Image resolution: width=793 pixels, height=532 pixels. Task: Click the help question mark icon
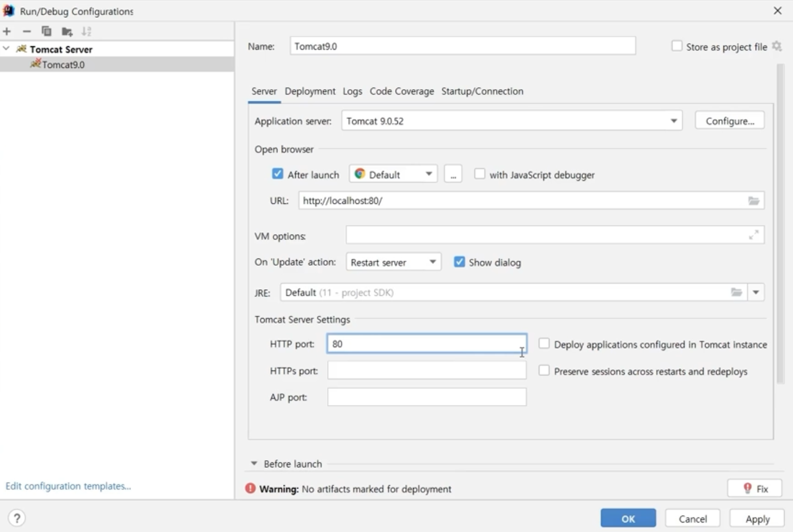point(17,518)
